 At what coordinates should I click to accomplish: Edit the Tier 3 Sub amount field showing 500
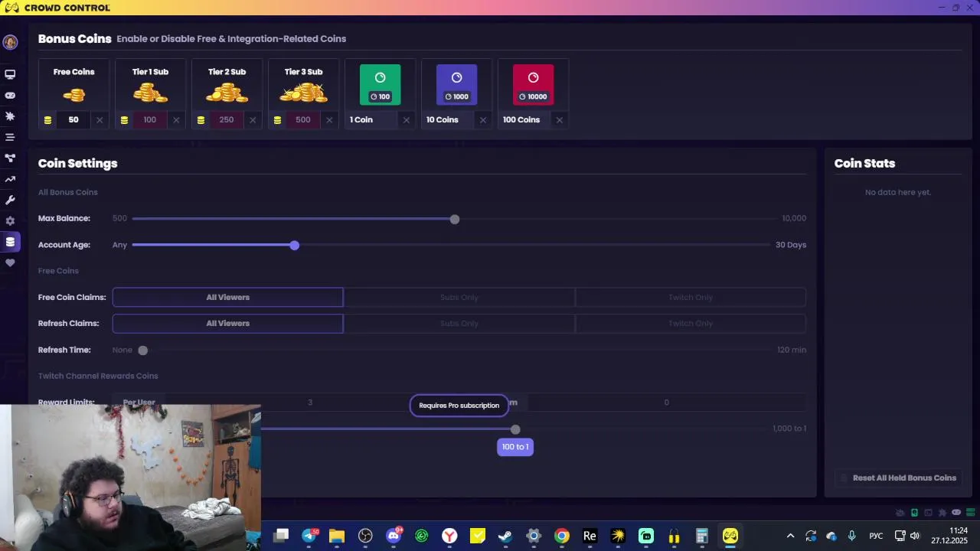point(303,120)
